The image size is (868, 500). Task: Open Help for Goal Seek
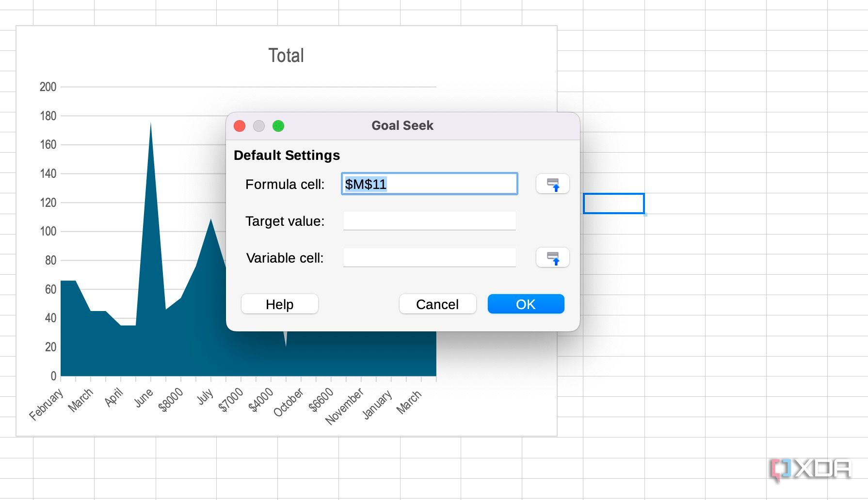point(280,304)
